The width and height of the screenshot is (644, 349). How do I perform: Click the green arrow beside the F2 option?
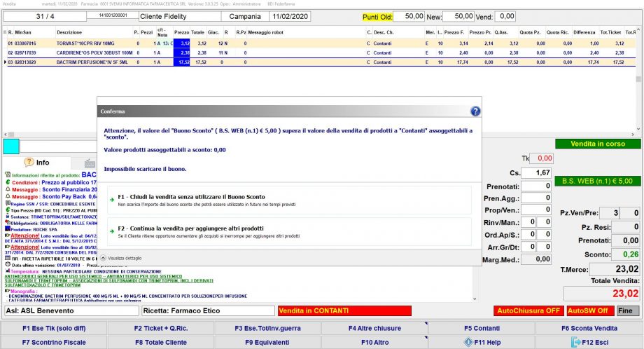pyautogui.click(x=111, y=229)
